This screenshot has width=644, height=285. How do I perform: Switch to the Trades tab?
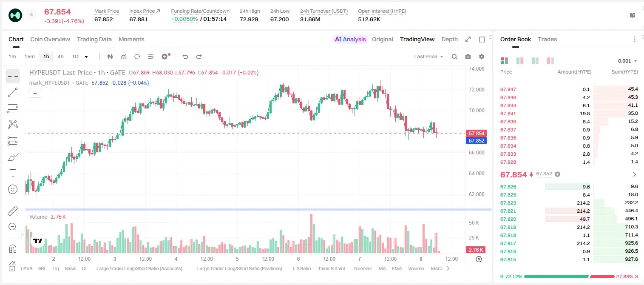547,39
